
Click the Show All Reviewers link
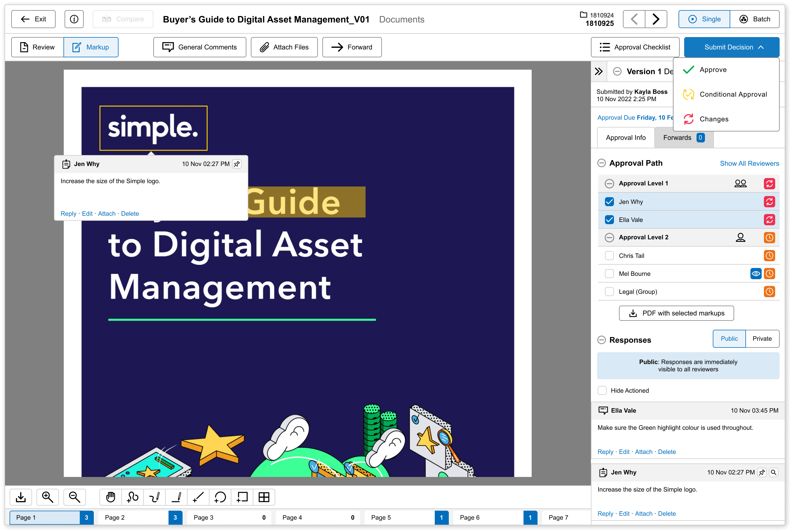pos(750,163)
